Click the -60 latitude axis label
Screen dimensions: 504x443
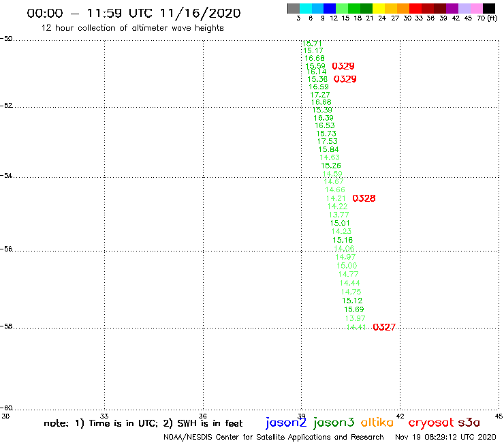[6, 408]
